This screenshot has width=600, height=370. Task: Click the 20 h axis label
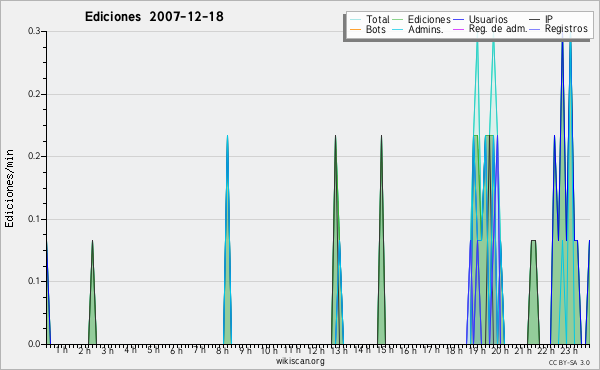point(500,350)
